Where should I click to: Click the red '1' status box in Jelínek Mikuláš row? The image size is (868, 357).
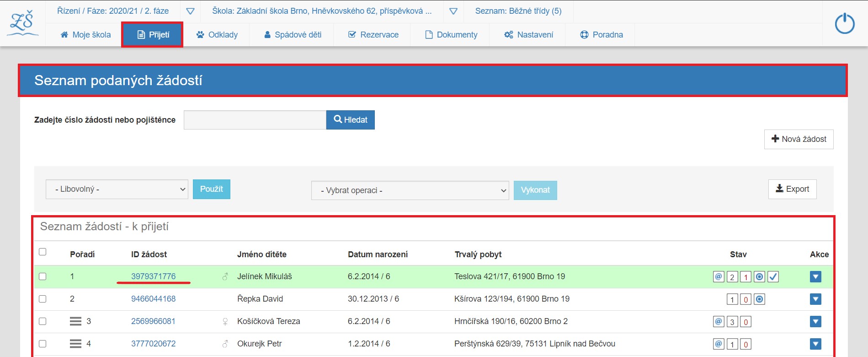(x=746, y=277)
